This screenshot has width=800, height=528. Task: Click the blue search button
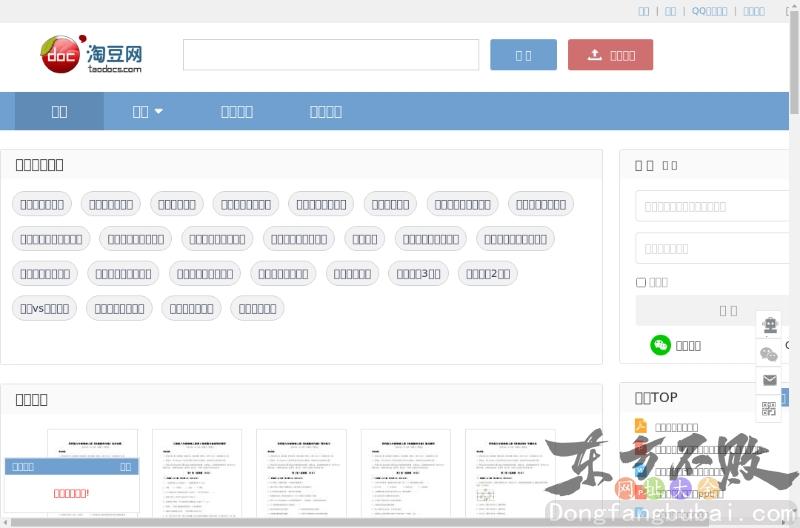click(523, 55)
